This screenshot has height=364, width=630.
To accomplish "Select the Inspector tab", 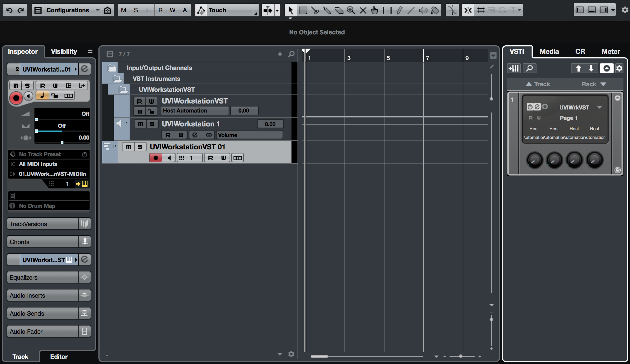I will 23,52.
